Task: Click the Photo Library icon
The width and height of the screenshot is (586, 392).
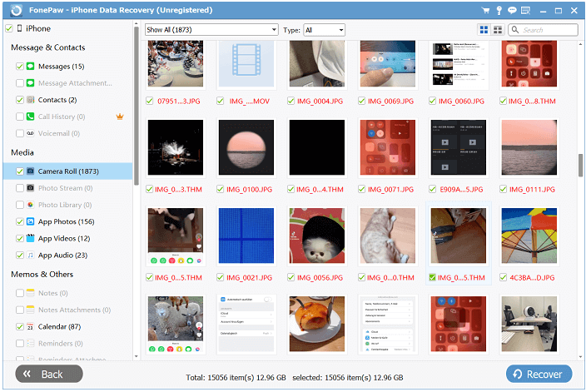Action: point(31,205)
